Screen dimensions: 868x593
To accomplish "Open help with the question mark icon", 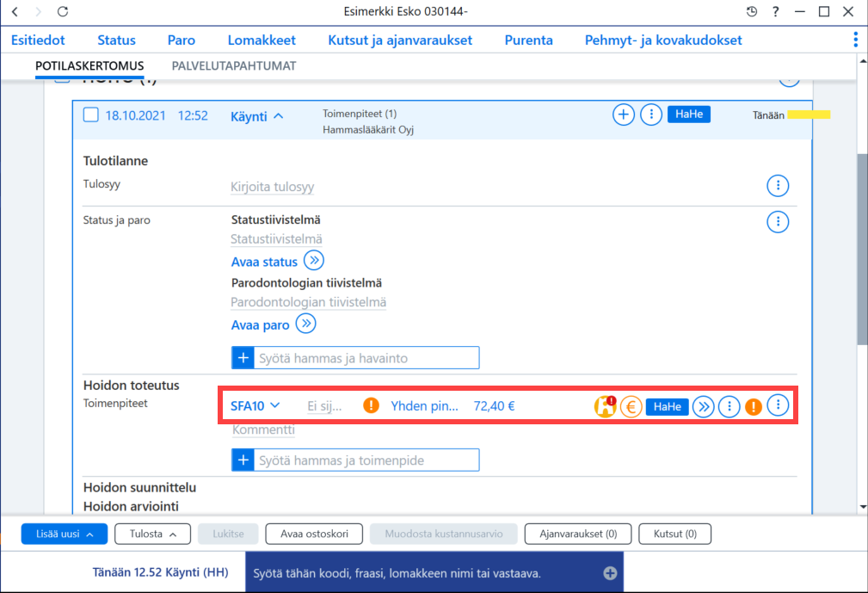I will coord(776,12).
